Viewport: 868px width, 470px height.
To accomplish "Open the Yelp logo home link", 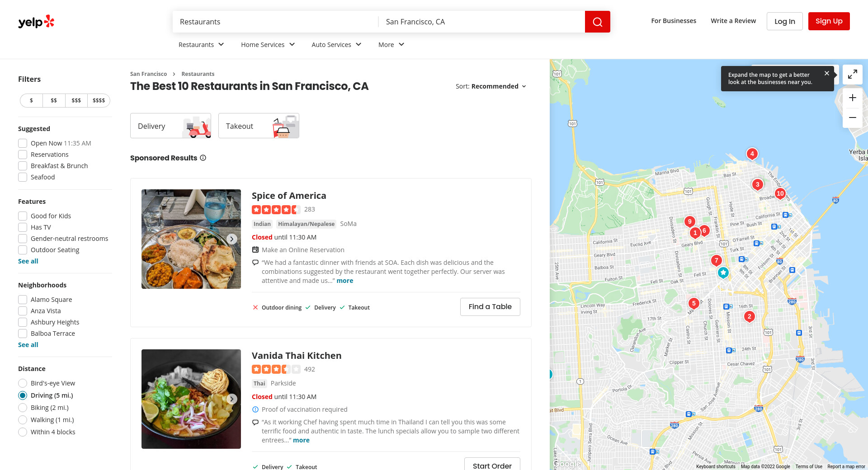I will click(x=36, y=21).
